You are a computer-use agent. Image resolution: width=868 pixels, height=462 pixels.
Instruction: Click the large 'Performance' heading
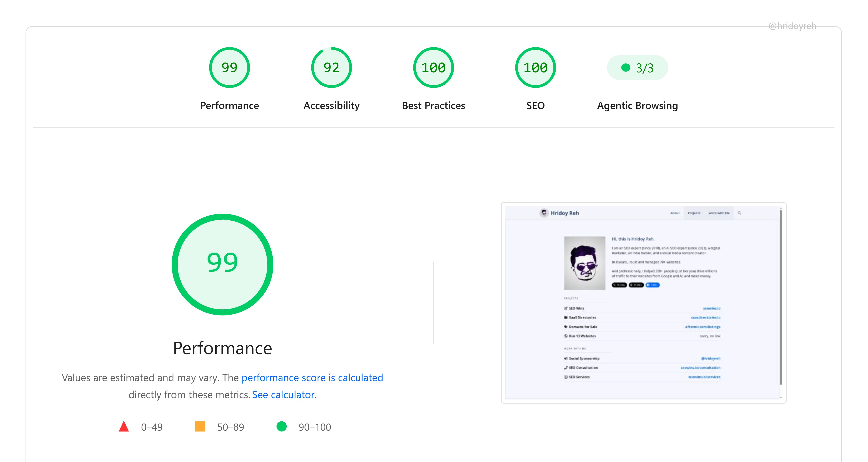(x=222, y=348)
